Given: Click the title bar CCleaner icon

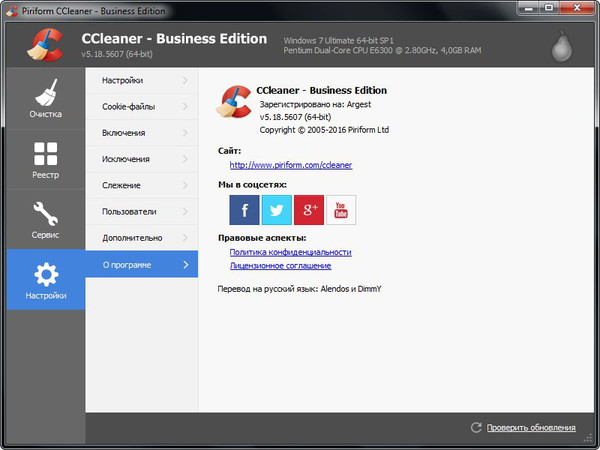Looking at the screenshot, I should 12,11.
